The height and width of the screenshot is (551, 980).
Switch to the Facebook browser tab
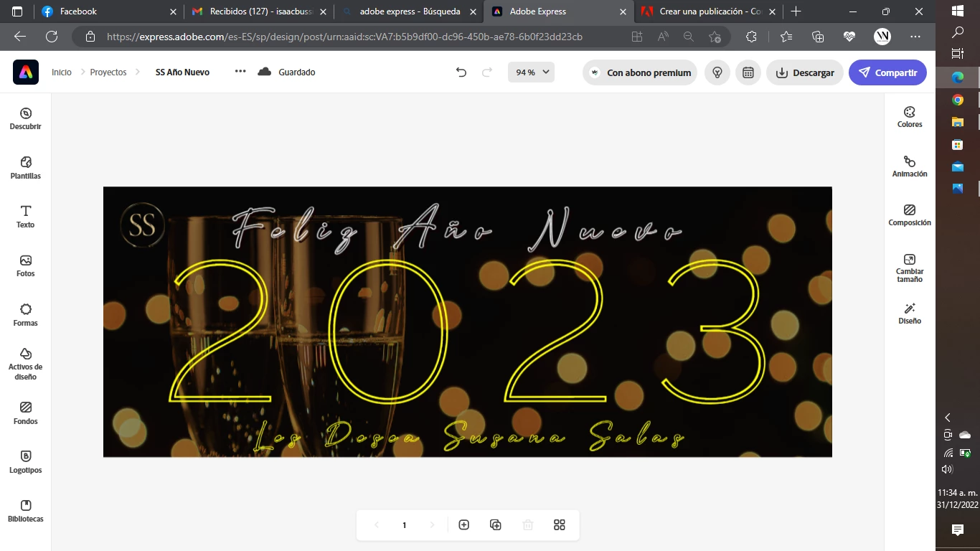[108, 11]
